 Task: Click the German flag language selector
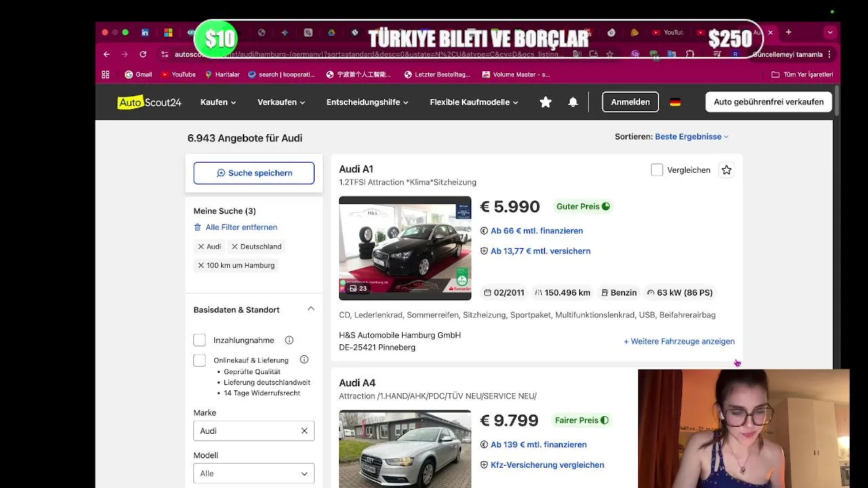(675, 102)
